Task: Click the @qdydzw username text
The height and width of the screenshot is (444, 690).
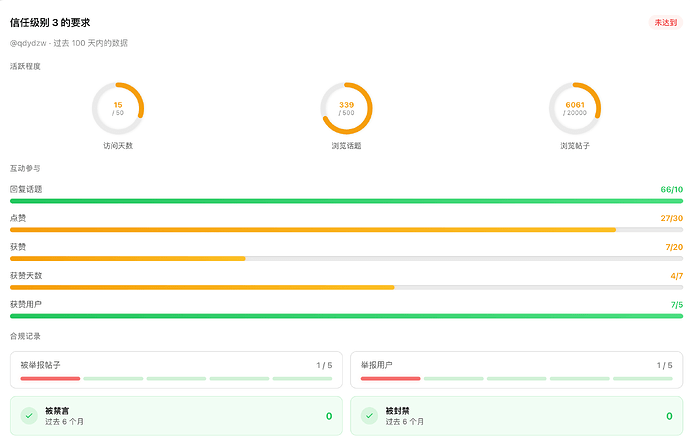Action: [x=28, y=43]
